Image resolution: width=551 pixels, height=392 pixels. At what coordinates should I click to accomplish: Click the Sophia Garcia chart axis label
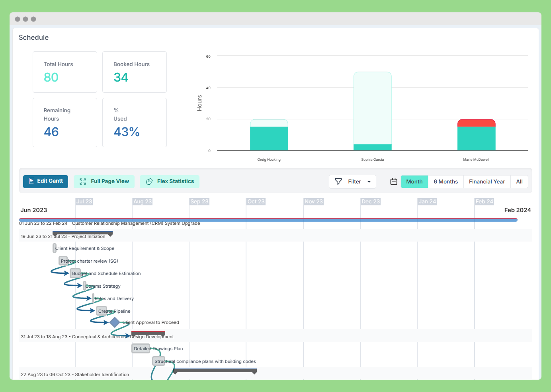tap(373, 160)
